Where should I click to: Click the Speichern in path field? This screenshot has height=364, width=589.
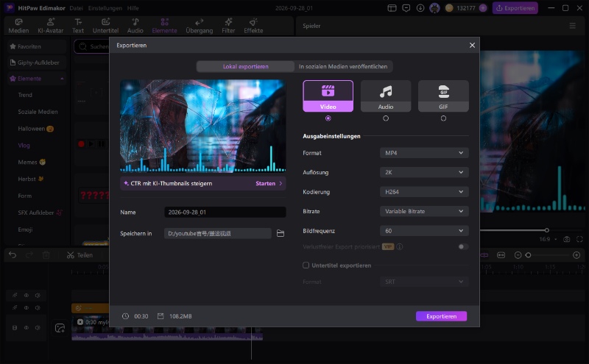point(217,233)
